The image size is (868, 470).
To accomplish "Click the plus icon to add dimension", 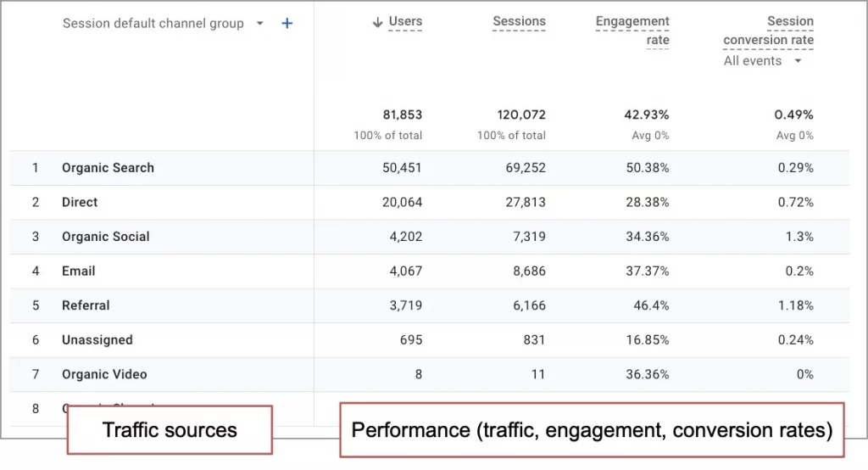I will [x=287, y=24].
